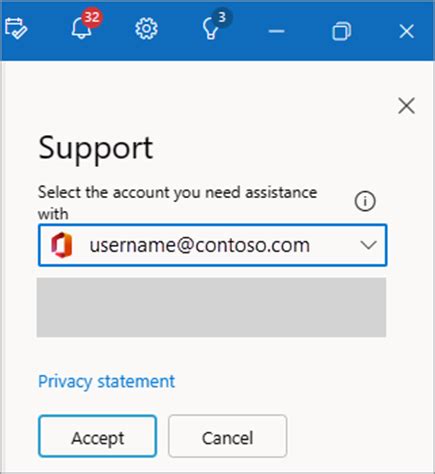Close the Support pane
Viewport: 435px width, 474px height.
click(406, 106)
